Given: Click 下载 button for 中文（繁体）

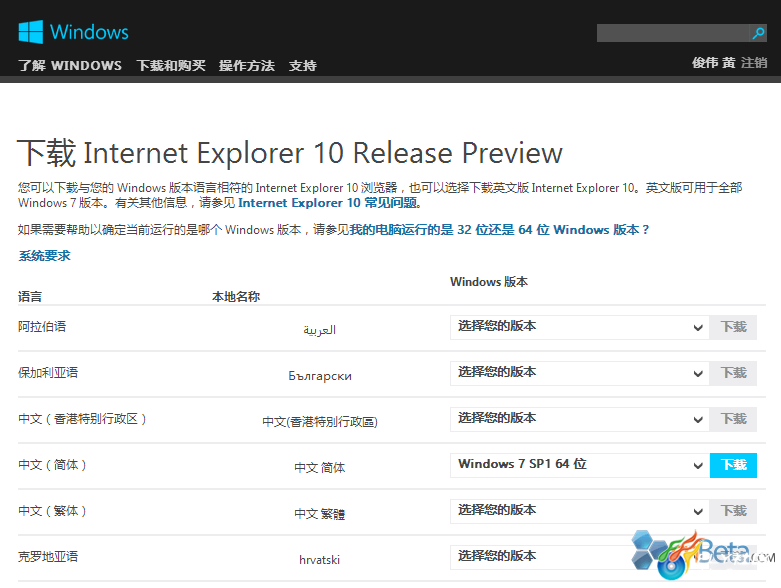Looking at the screenshot, I should (733, 511).
